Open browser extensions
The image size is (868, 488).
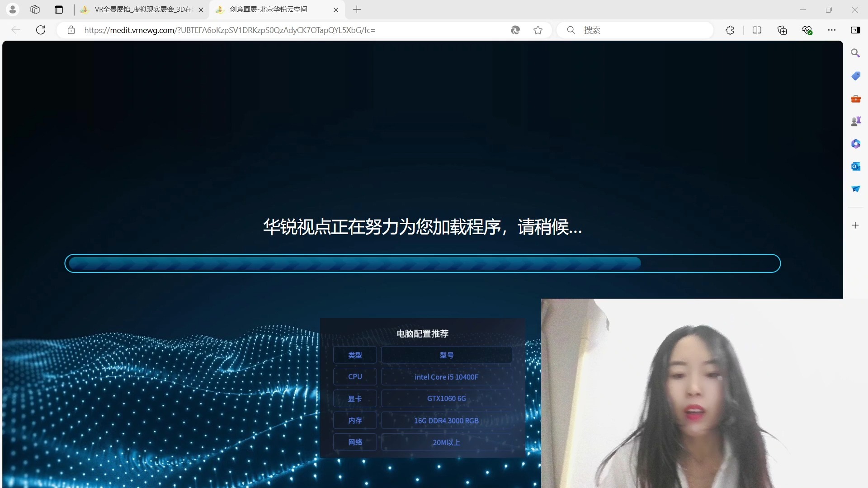click(730, 30)
